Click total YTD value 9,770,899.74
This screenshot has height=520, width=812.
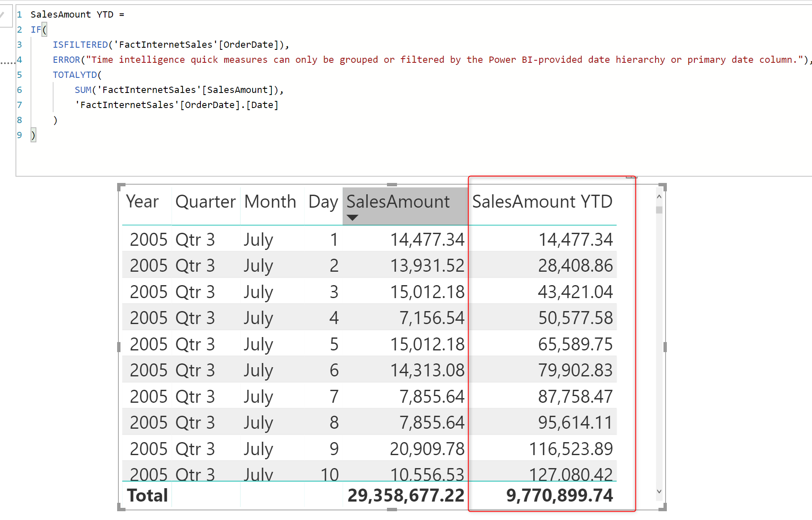559,496
